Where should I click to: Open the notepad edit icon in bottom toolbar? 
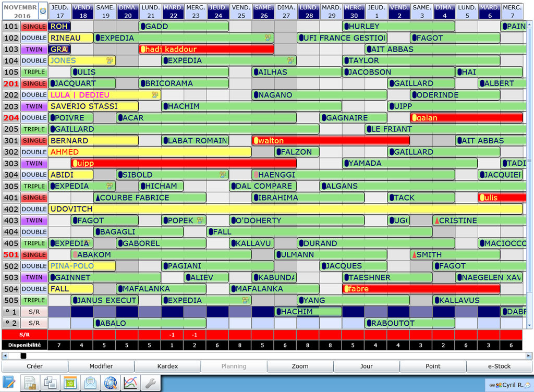(9, 383)
